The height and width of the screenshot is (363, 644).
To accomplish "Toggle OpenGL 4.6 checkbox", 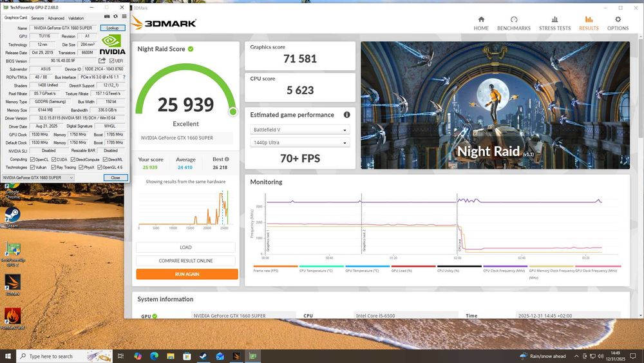I will coord(100,168).
